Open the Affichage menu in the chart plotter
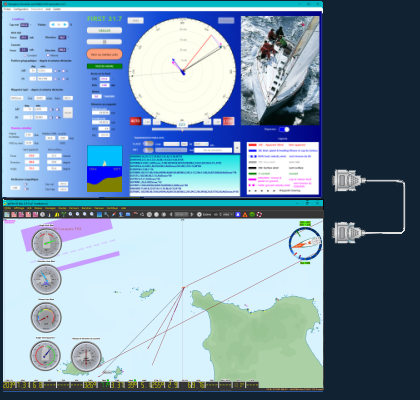 [19, 208]
